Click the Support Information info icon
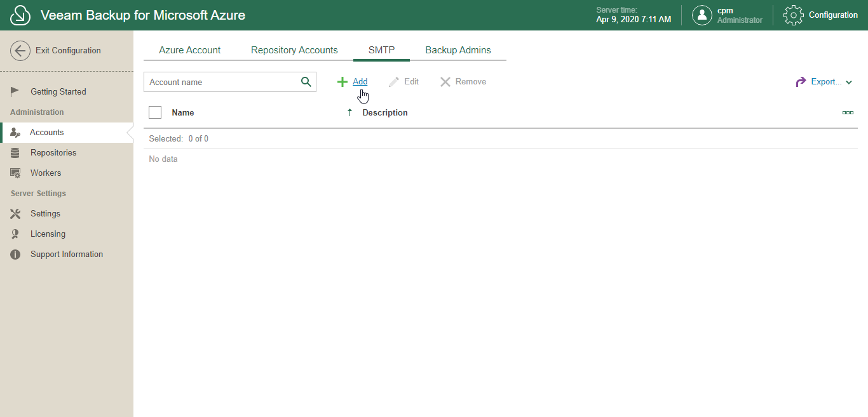Screen dimensions: 868x417 pyautogui.click(x=15, y=255)
